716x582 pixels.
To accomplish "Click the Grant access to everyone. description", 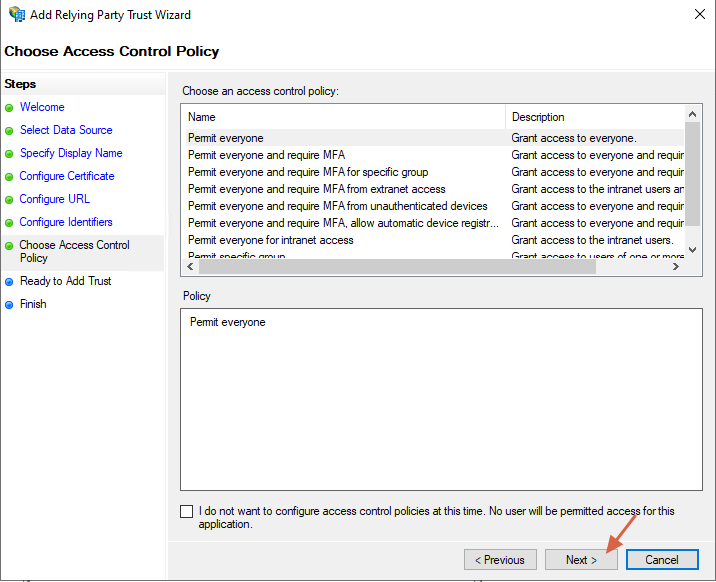I will (574, 138).
